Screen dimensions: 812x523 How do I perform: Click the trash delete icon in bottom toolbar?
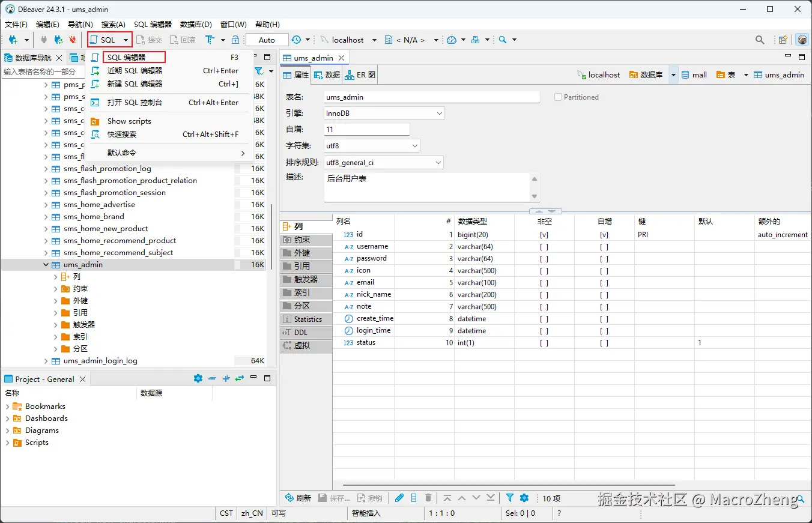tap(428, 498)
